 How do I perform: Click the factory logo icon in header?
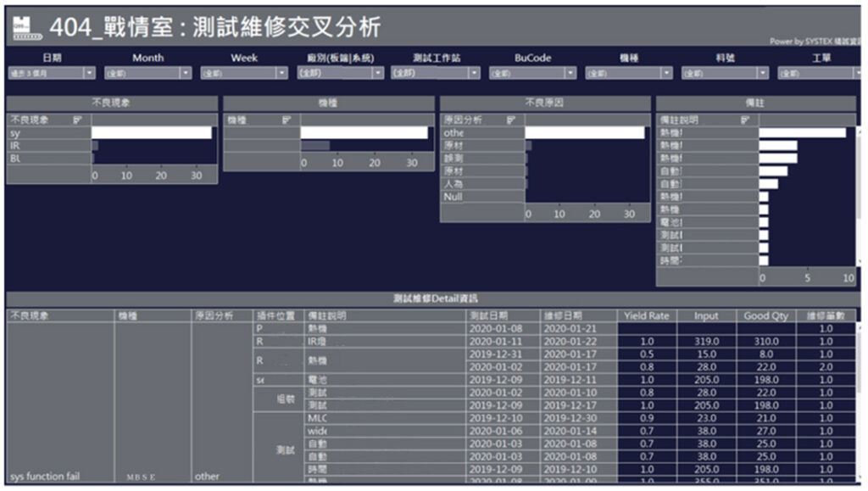(x=25, y=28)
